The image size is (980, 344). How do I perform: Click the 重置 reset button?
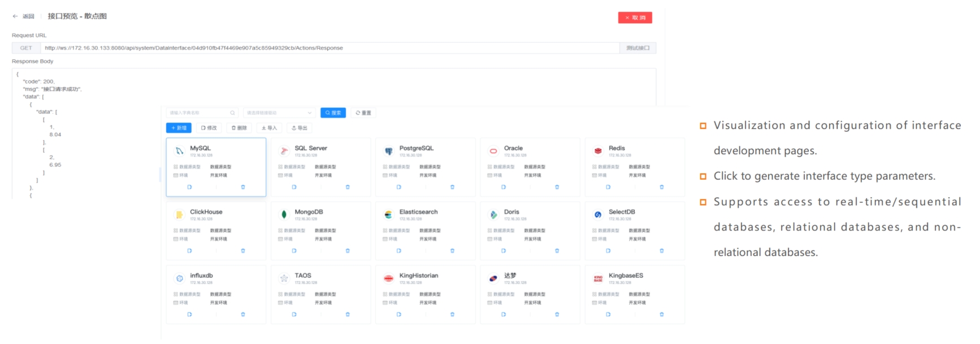click(x=363, y=113)
